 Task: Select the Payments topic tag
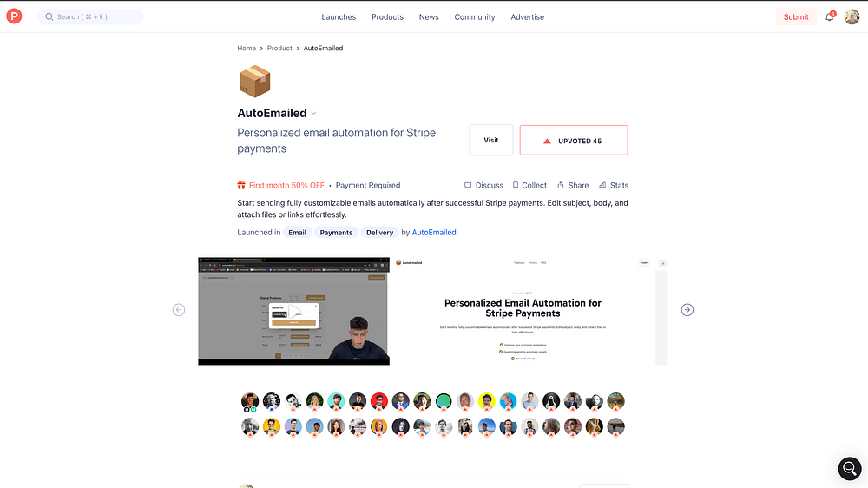click(336, 233)
